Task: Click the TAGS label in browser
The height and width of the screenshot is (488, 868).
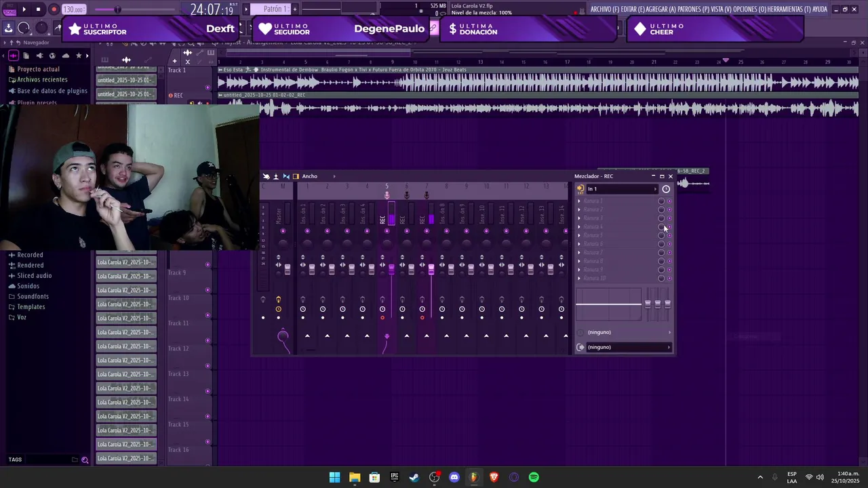Action: tap(15, 460)
